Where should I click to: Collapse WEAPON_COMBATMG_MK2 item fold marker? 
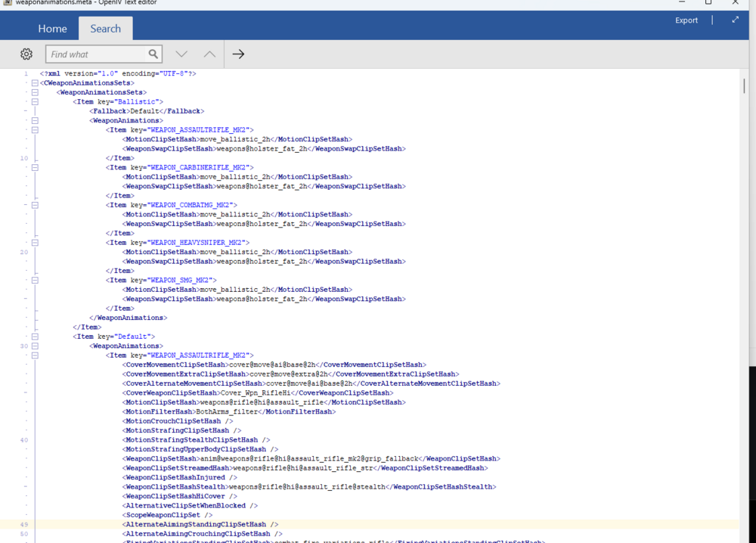[36, 205]
